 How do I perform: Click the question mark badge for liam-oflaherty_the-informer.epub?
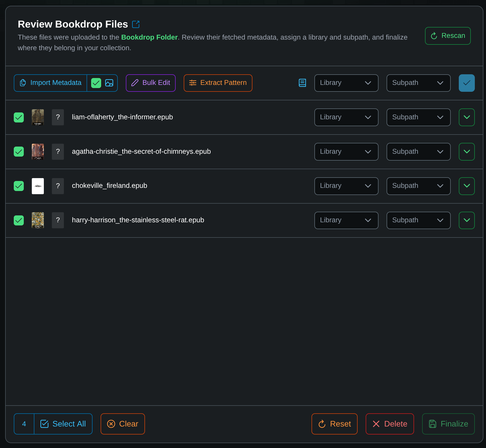click(58, 117)
